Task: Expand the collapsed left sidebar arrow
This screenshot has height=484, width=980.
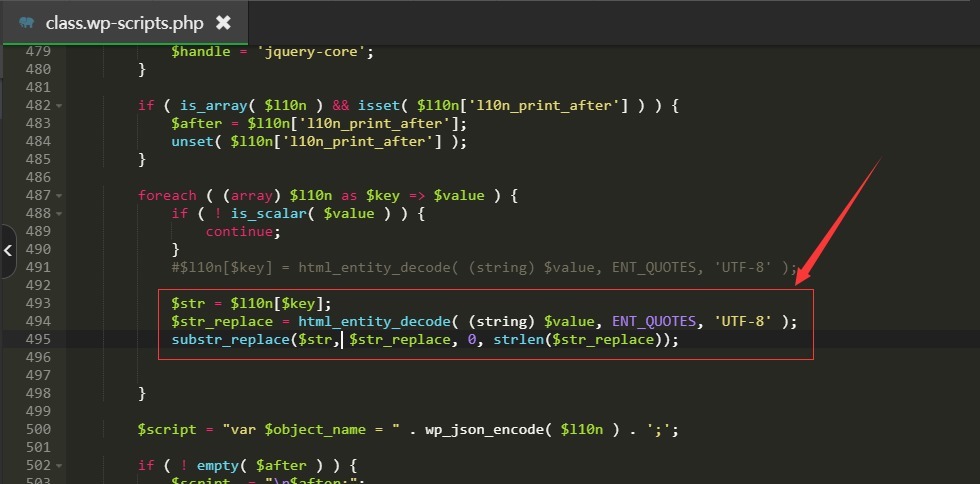Action: 8,251
